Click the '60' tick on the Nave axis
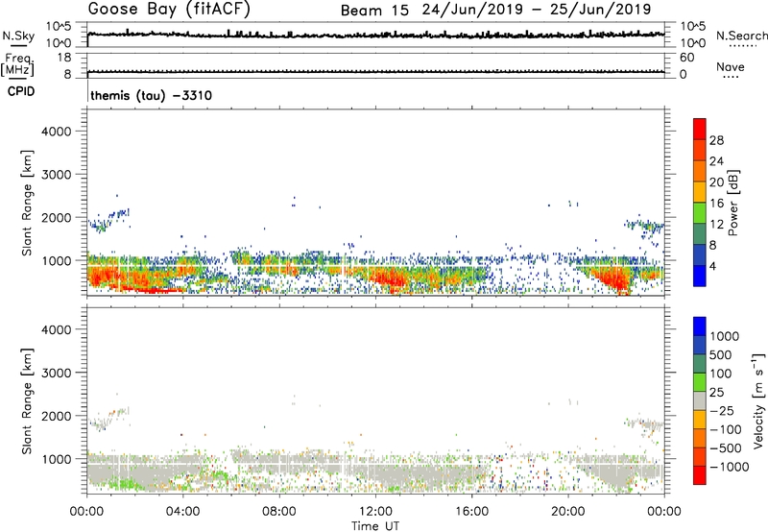 point(686,58)
